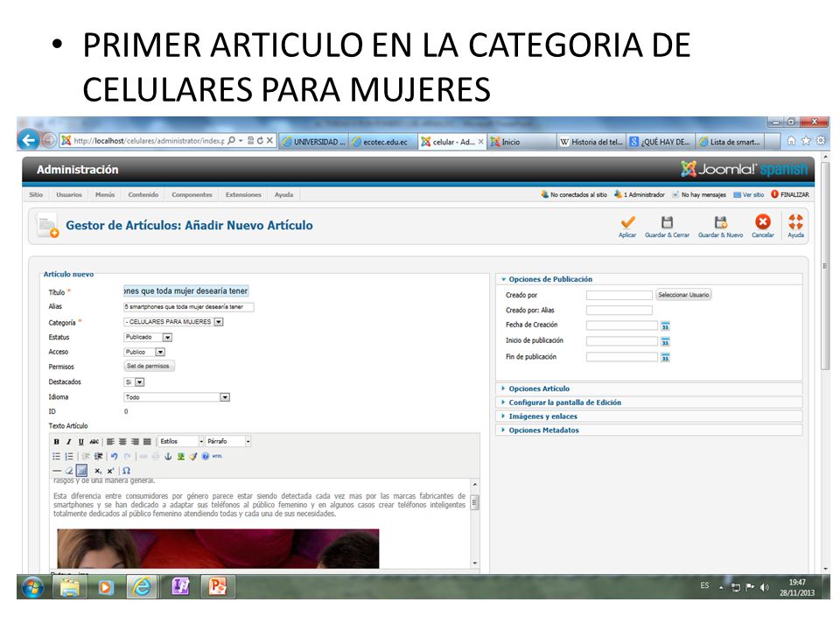Expand Opciones Metadatos panel
This screenshot has width=840, height=630.
coord(543,430)
